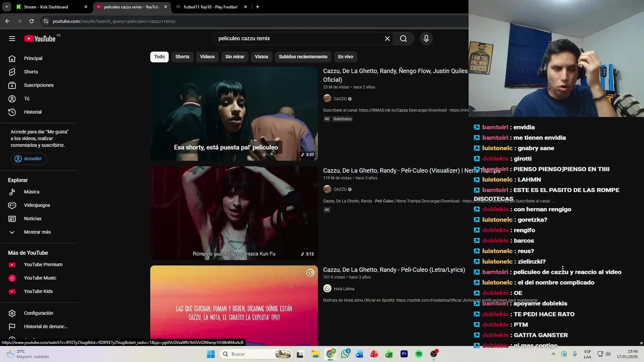Switch to Futbol11 Top10 tab

click(211, 7)
